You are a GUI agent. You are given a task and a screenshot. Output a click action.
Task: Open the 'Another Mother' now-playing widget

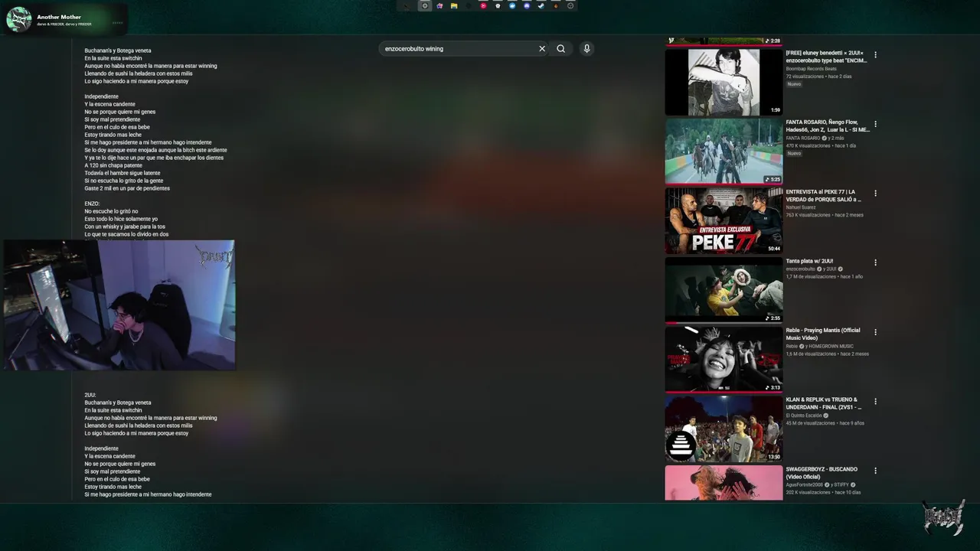65,19
